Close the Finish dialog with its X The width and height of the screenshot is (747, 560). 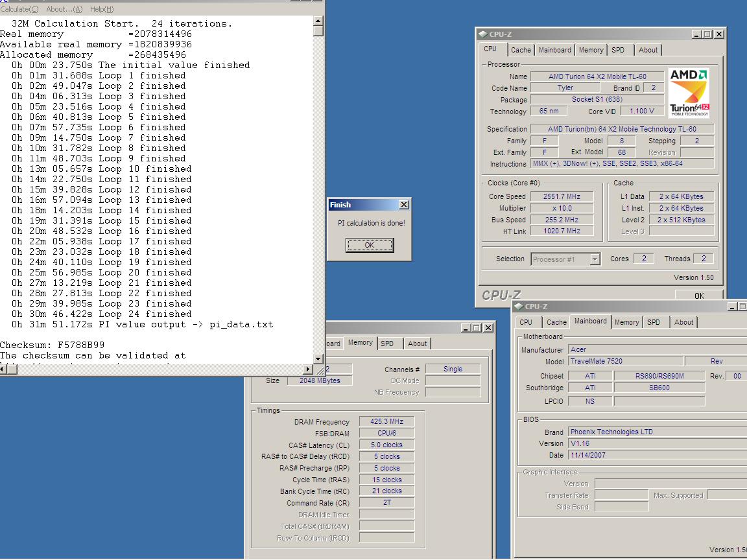click(403, 205)
